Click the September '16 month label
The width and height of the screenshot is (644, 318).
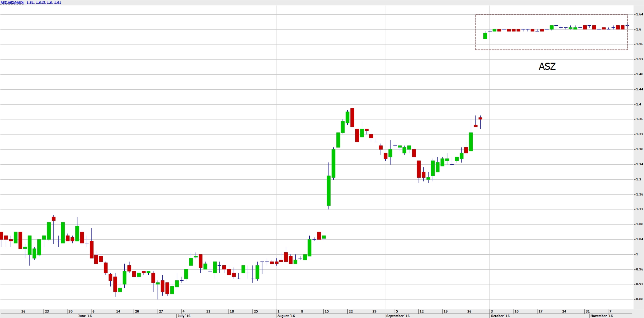tap(398, 316)
